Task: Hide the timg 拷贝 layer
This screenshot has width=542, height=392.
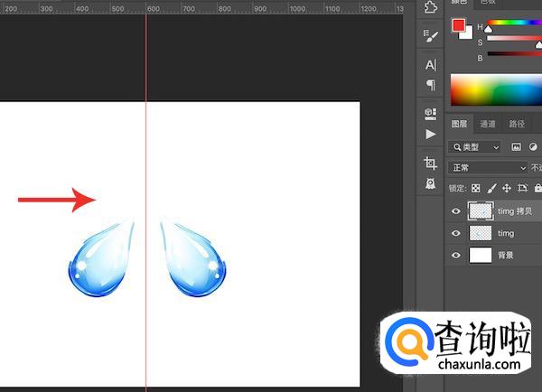Action: click(x=456, y=211)
